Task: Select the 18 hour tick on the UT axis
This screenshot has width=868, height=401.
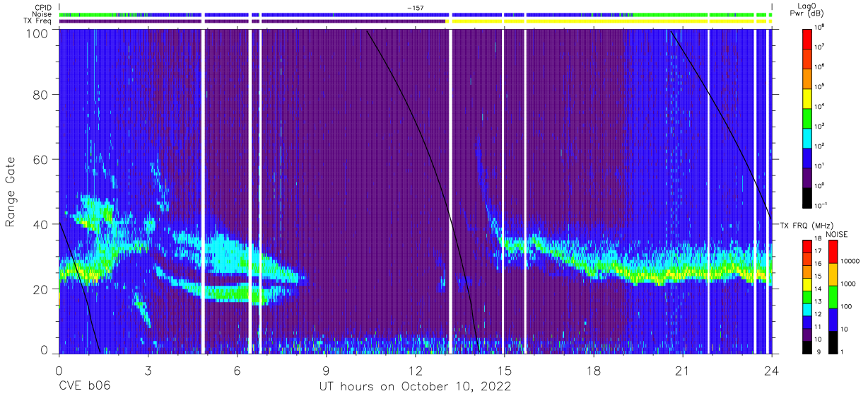Action: pos(594,370)
